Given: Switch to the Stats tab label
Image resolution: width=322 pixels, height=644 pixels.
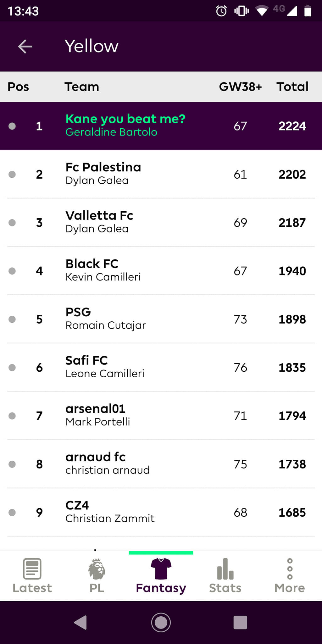Looking at the screenshot, I should [x=225, y=588].
